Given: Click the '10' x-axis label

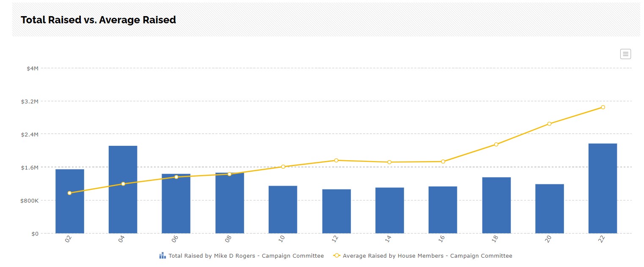Looking at the screenshot, I should click(282, 239).
